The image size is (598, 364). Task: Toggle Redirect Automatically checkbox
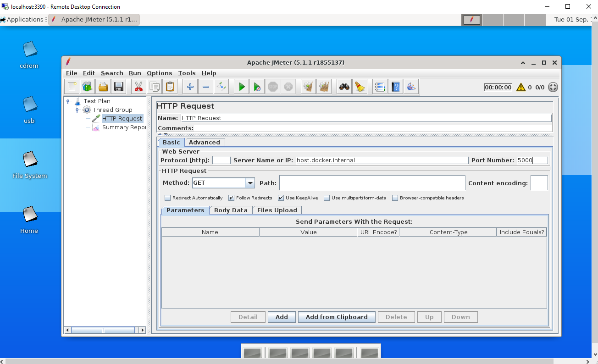click(x=168, y=198)
